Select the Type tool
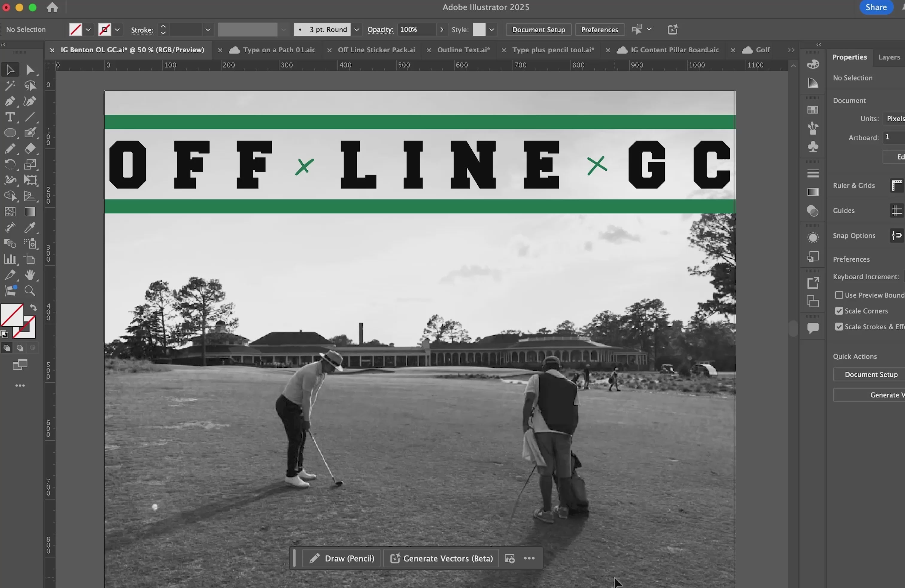The image size is (905, 588). (10, 117)
